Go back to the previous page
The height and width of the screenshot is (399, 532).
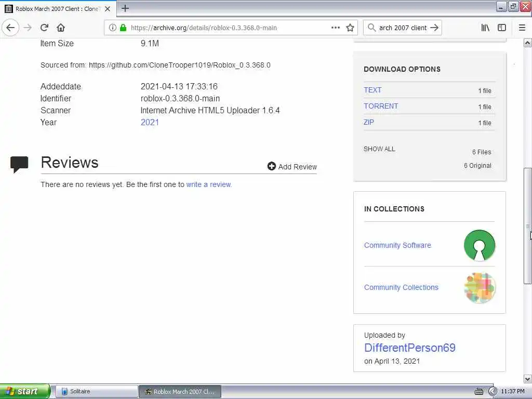[10, 28]
